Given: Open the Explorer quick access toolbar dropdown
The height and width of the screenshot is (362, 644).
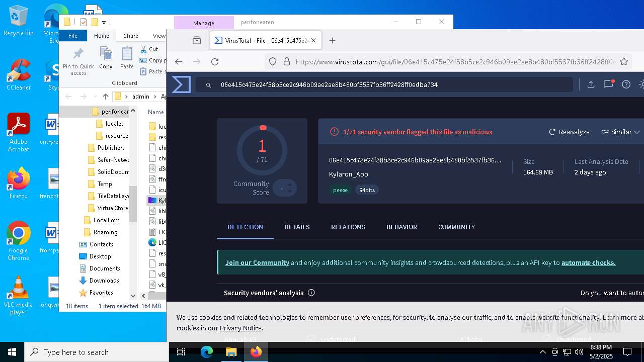Looking at the screenshot, I should click(x=104, y=22).
